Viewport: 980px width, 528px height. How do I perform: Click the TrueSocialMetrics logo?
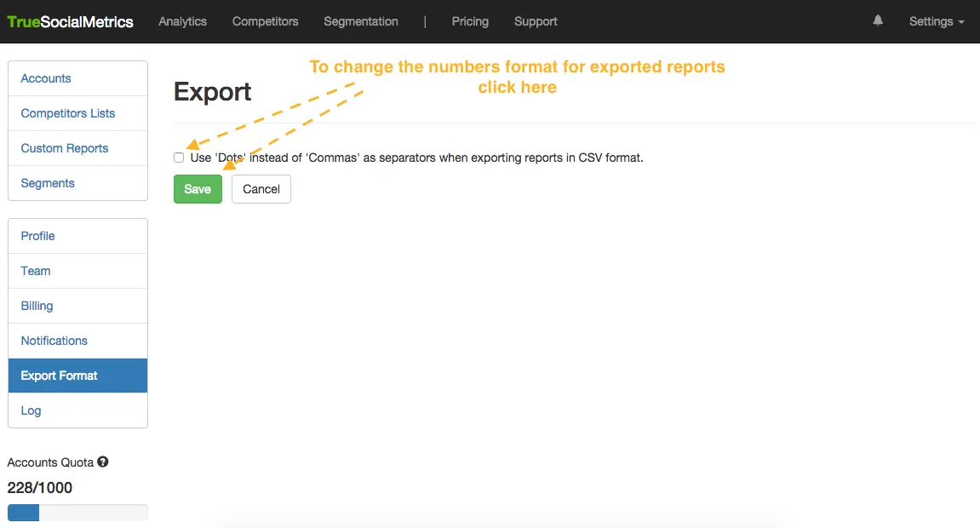(71, 22)
